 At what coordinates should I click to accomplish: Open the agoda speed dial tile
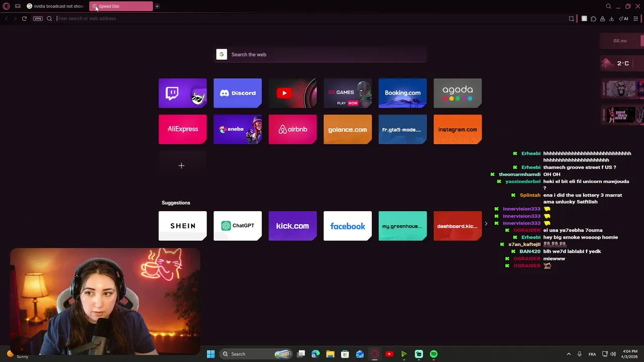click(x=457, y=93)
